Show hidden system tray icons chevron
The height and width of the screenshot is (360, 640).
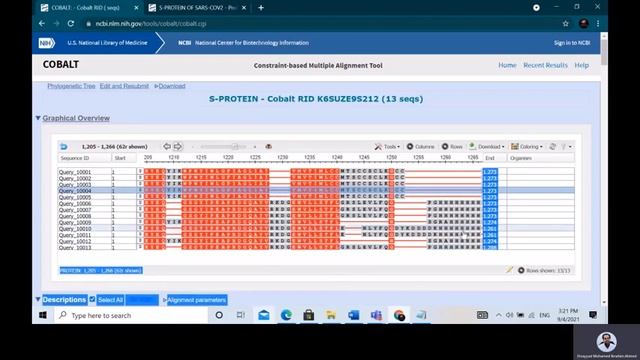(498, 315)
